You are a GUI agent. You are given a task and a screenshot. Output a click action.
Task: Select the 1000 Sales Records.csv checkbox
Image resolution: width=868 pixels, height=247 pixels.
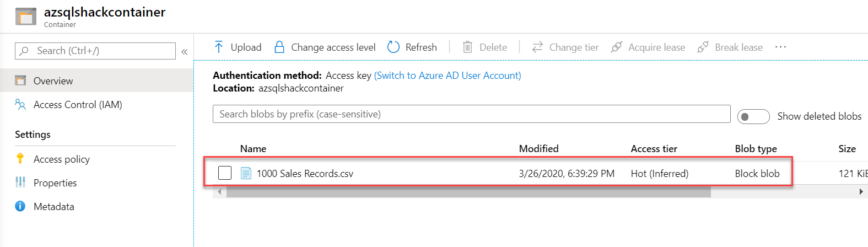click(x=225, y=173)
